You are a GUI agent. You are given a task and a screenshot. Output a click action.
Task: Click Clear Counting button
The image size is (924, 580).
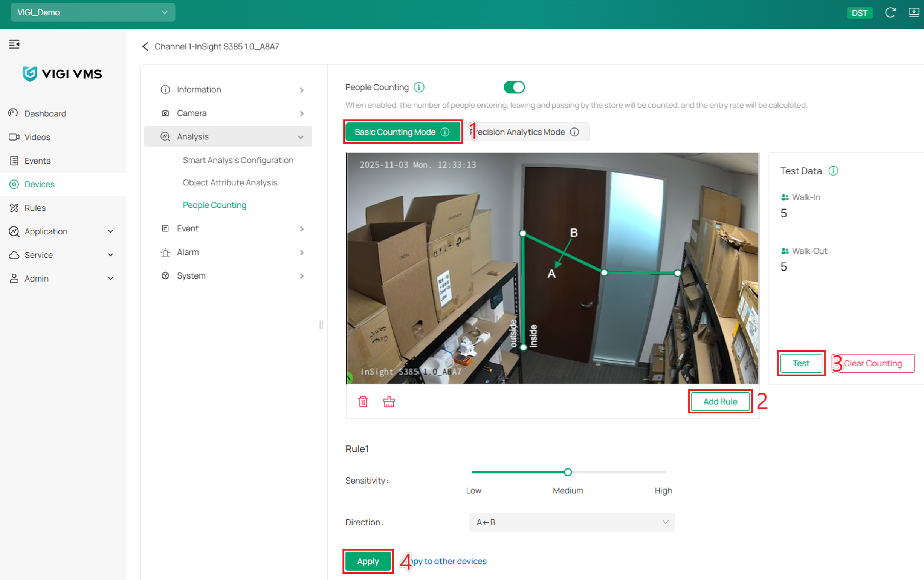pos(872,363)
